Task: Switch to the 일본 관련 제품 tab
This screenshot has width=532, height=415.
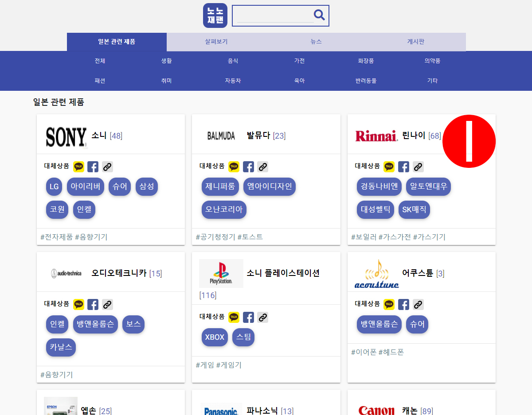Action: 117,42
